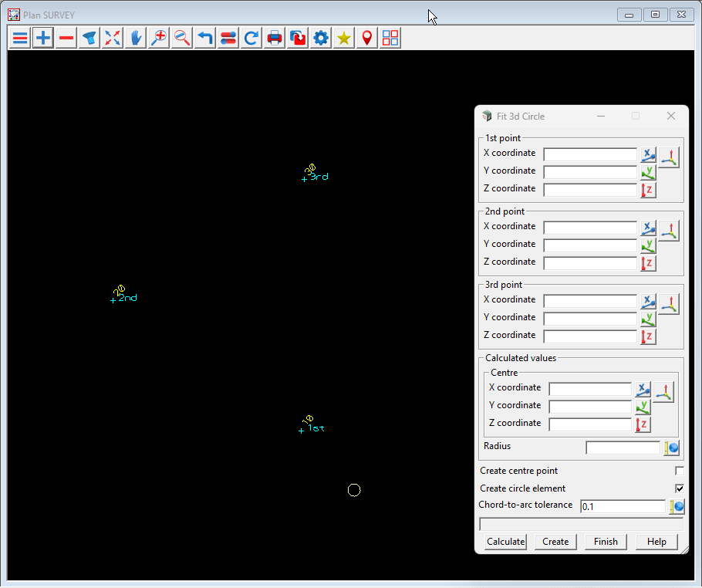This screenshot has height=588, width=702.
Task: Open plot with the printer icon
Action: coord(275,38)
